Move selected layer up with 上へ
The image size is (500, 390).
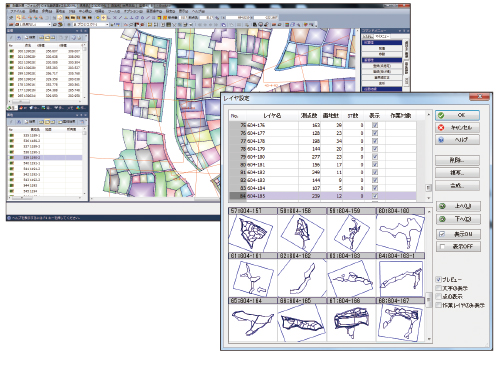pos(458,206)
